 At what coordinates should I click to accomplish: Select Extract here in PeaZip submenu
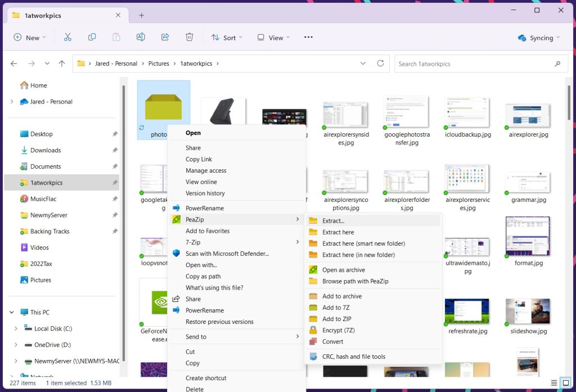pos(338,232)
